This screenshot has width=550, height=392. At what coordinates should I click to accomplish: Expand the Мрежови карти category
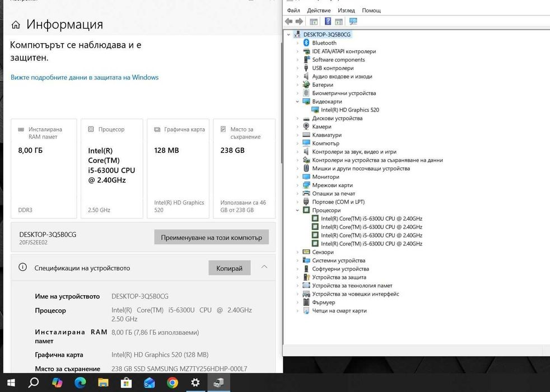pyautogui.click(x=297, y=185)
